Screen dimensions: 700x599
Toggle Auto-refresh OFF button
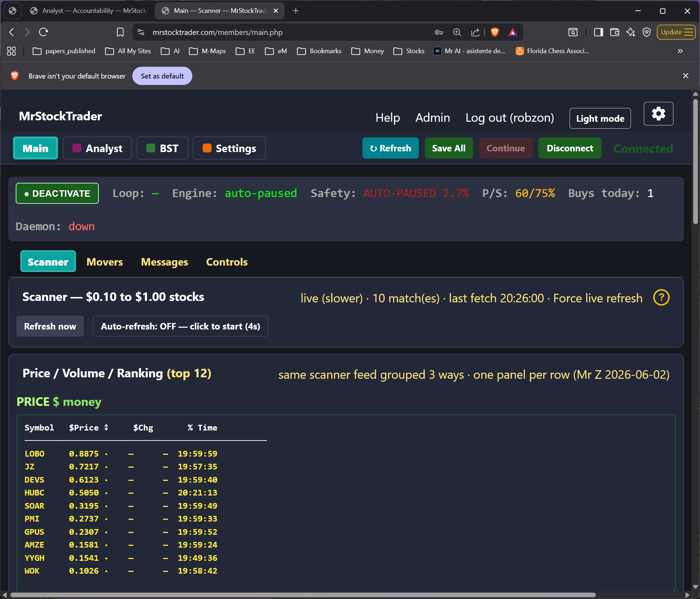pyautogui.click(x=181, y=326)
